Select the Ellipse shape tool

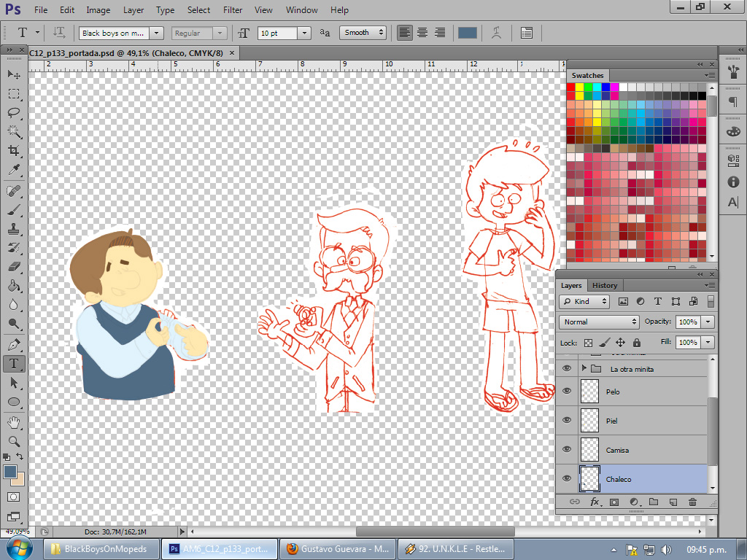pos(14,402)
